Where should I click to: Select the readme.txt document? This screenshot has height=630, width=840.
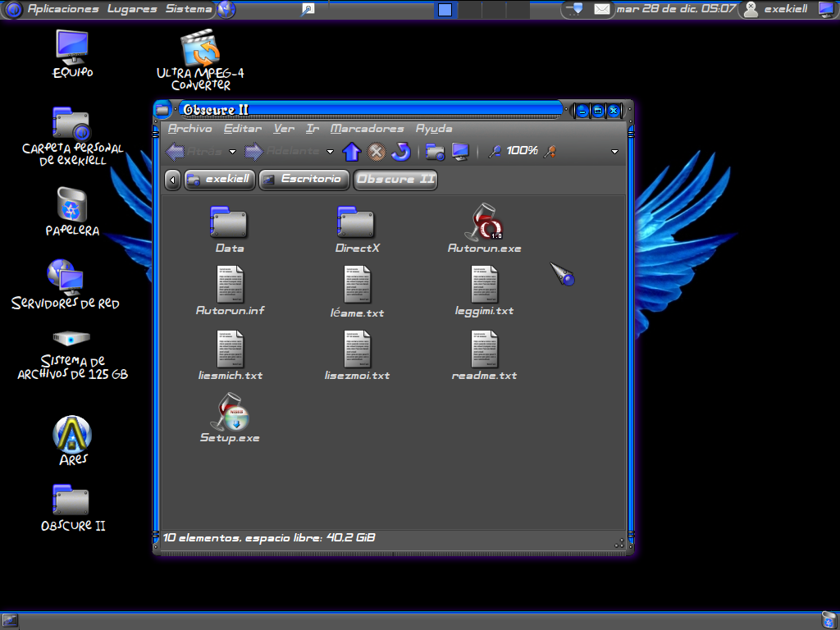[484, 356]
